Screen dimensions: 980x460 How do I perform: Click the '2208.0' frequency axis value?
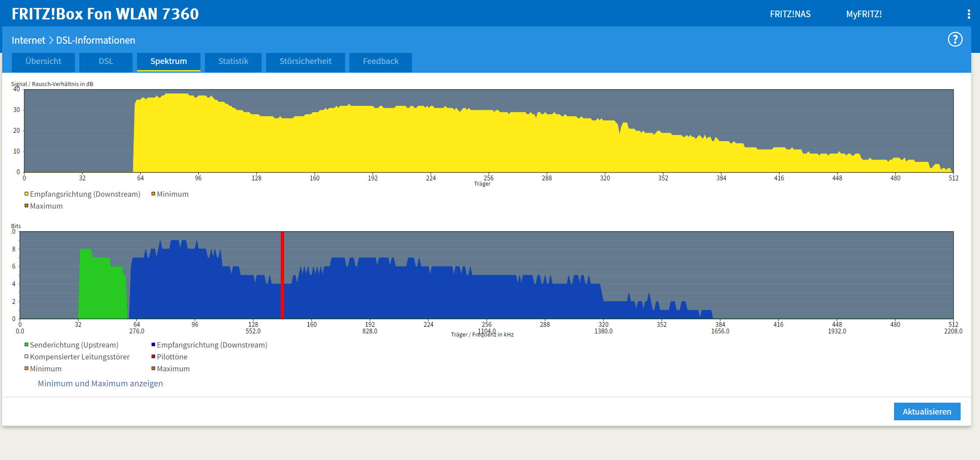click(x=953, y=331)
